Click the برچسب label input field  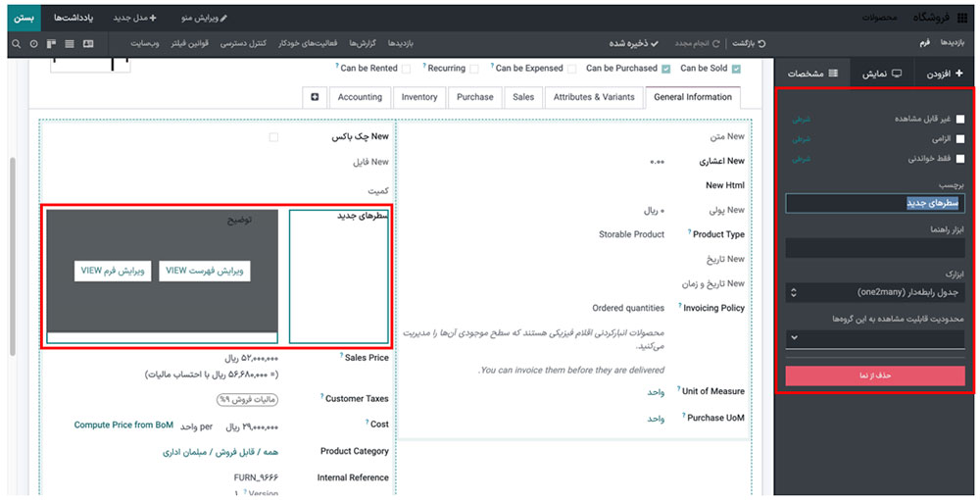[x=875, y=203]
